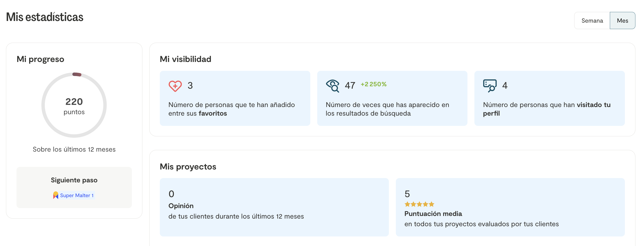Click the profile visits magnifier icon

pyautogui.click(x=489, y=86)
